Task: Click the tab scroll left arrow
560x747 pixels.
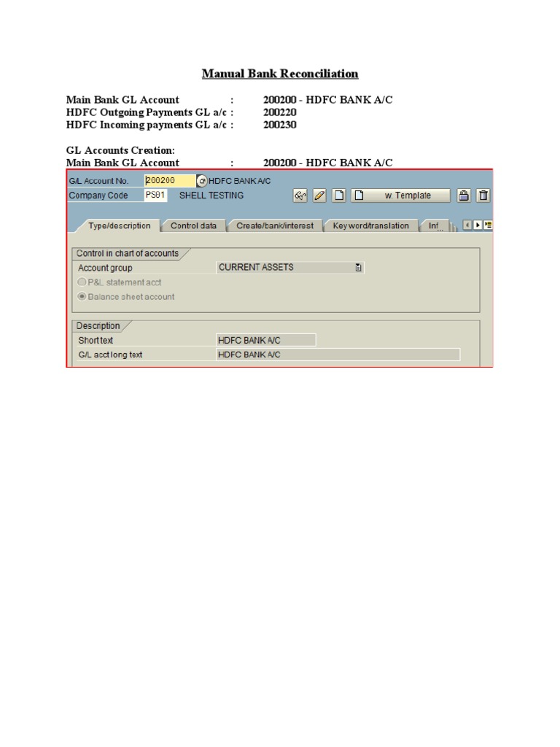Action: [x=467, y=225]
